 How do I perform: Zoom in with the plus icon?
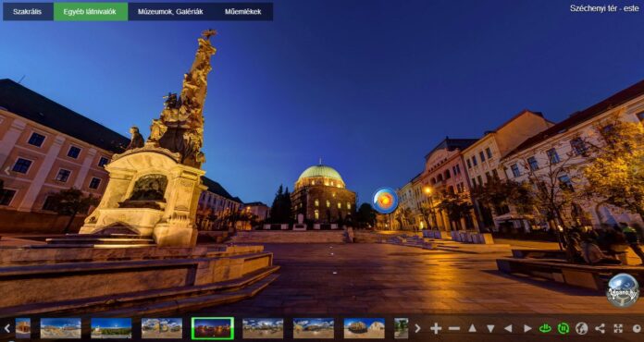pyautogui.click(x=436, y=328)
